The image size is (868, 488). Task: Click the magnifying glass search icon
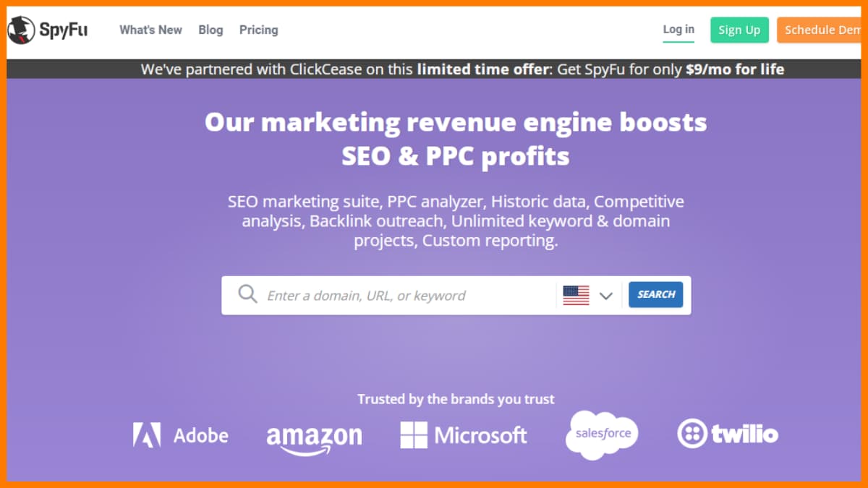click(247, 294)
